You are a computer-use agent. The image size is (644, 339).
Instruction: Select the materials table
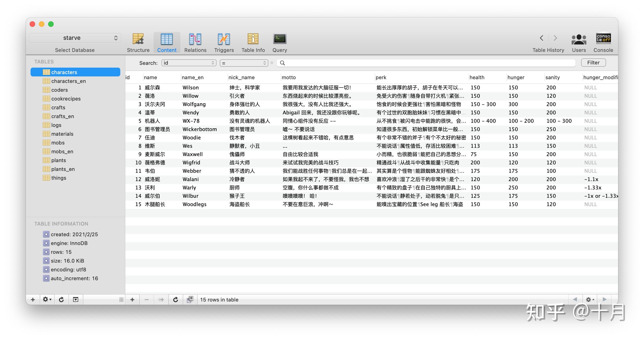pos(75,134)
